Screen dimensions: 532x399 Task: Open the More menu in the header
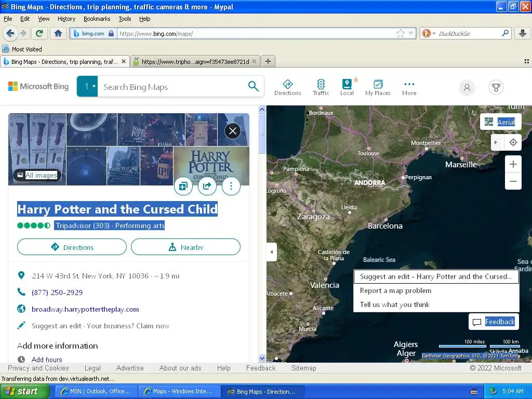click(x=409, y=87)
